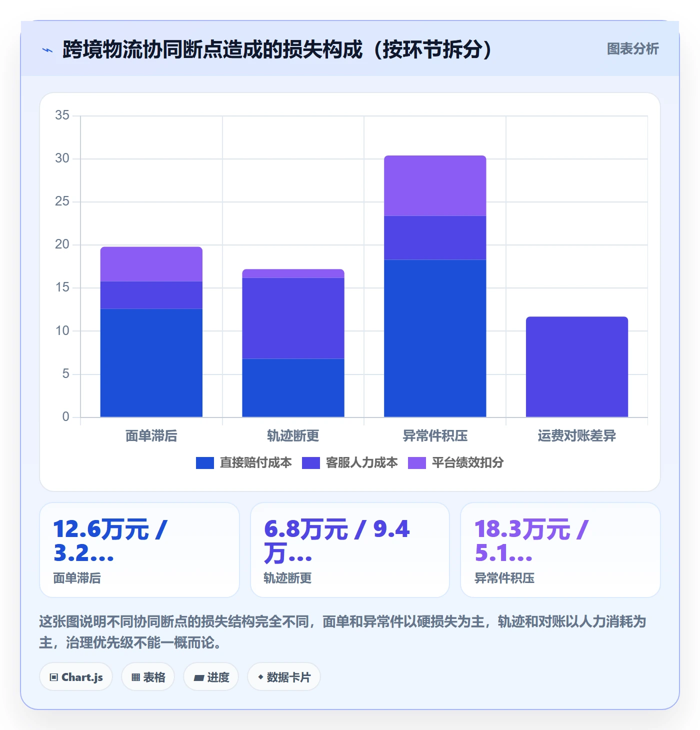Click the y-axis tick value 25
Viewport: 700px width, 730px height.
pyautogui.click(x=62, y=201)
